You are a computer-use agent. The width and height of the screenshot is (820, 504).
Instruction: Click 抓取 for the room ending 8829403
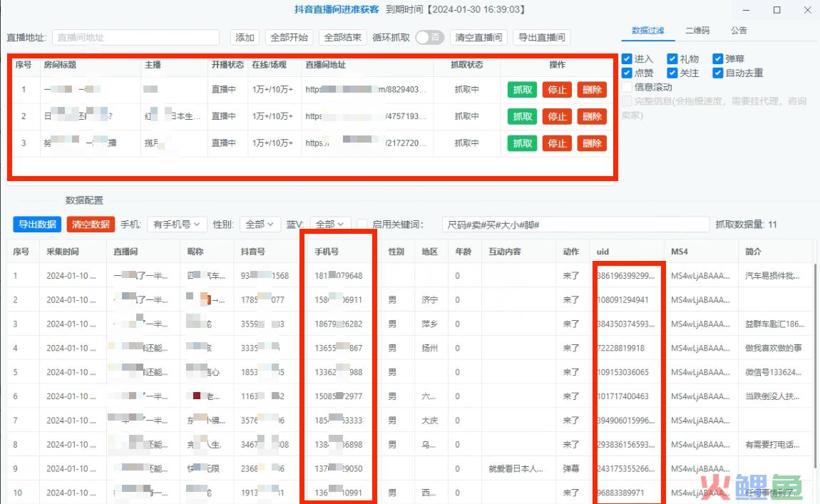tap(522, 90)
